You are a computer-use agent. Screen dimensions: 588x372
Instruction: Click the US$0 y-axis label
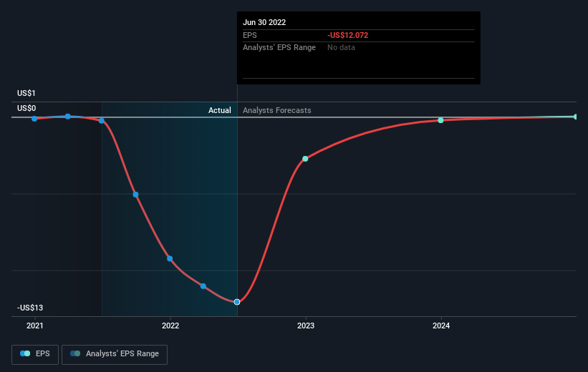(x=26, y=108)
